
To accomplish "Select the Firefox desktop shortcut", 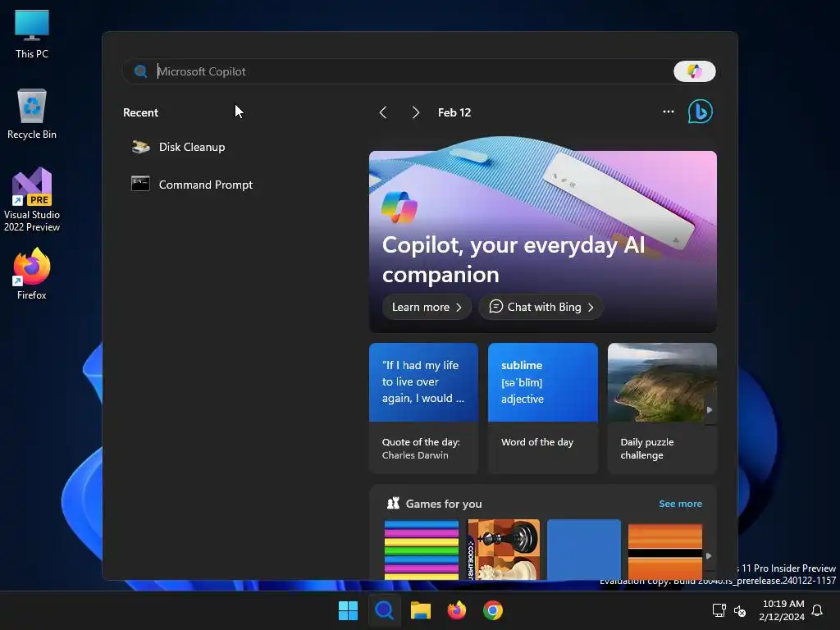I will [x=32, y=274].
